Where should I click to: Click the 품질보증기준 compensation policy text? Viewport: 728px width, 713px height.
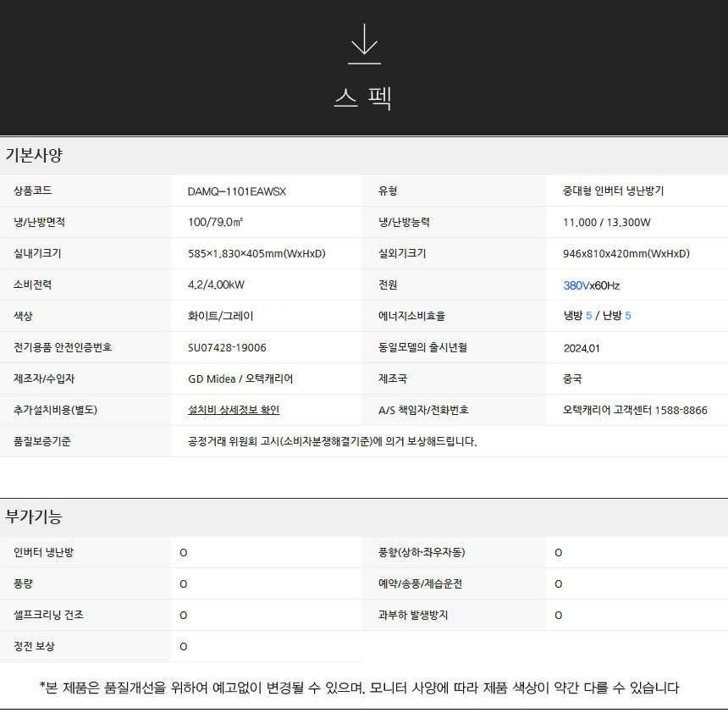click(332, 441)
